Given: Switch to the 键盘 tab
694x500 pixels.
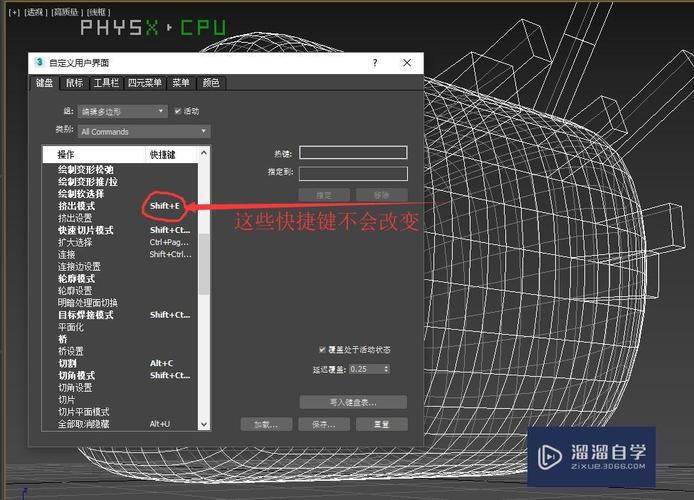Looking at the screenshot, I should click(x=44, y=83).
